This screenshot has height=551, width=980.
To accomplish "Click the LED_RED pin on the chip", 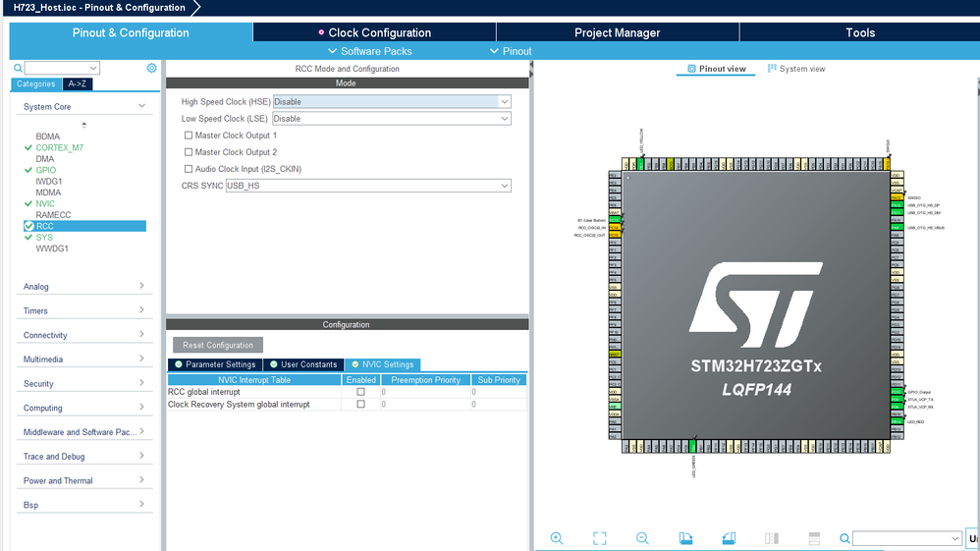I will coord(897,421).
